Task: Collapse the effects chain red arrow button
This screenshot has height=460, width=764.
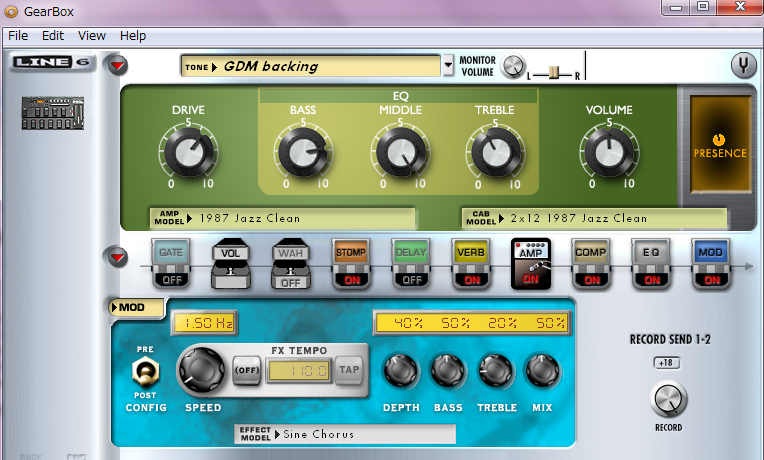Action: coord(117,257)
